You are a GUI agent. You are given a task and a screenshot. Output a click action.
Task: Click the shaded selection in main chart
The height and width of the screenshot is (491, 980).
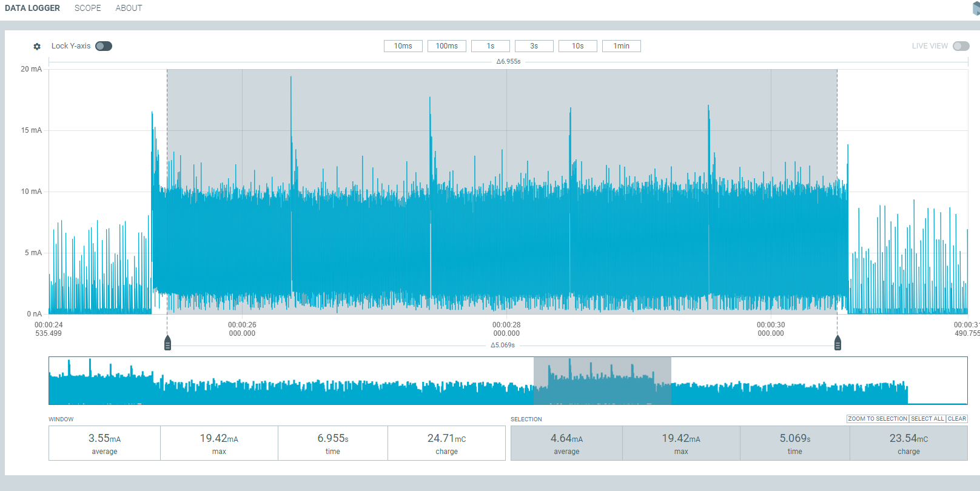pyautogui.click(x=502, y=121)
